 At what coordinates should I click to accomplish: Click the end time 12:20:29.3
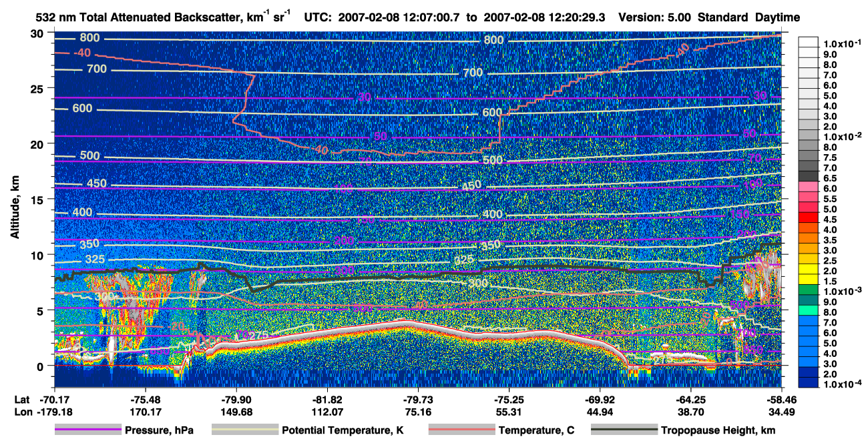point(576,17)
